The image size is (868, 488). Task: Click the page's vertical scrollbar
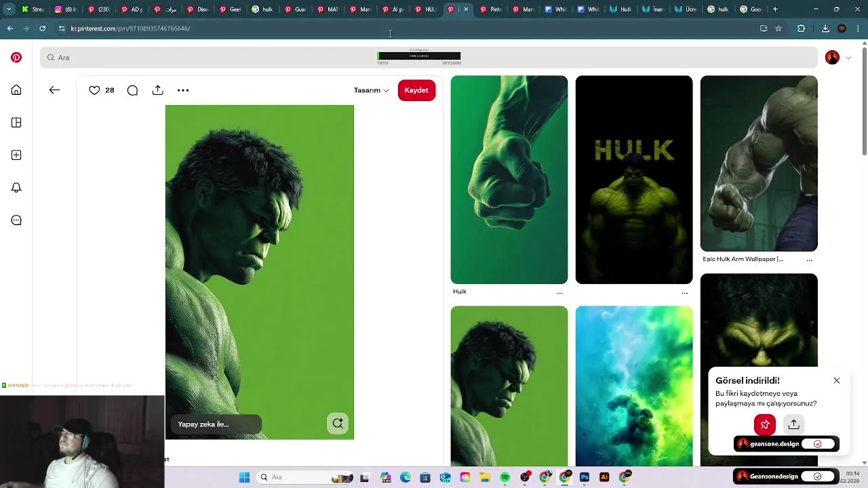[864, 102]
